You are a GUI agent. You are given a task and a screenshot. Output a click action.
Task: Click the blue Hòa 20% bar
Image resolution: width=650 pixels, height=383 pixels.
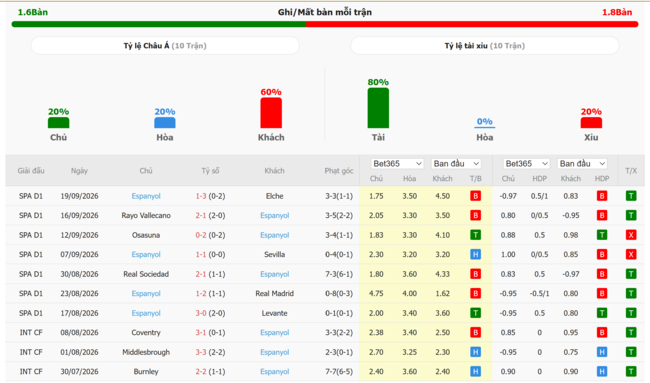pos(165,123)
